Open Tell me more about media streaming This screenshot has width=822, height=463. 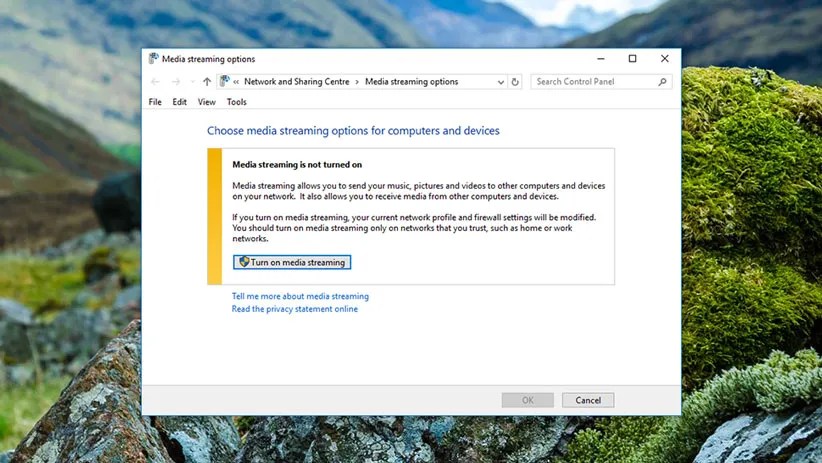point(300,296)
